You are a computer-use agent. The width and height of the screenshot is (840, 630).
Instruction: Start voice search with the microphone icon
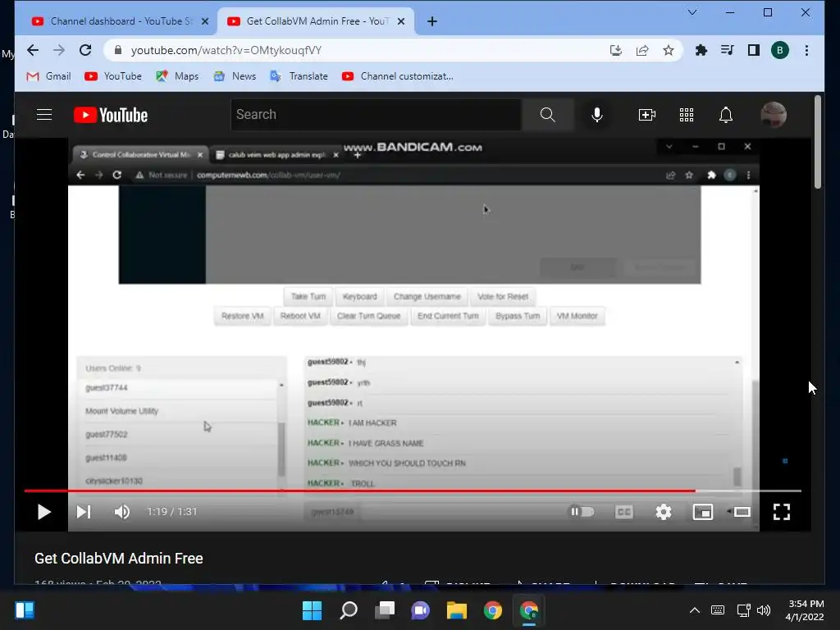[597, 115]
